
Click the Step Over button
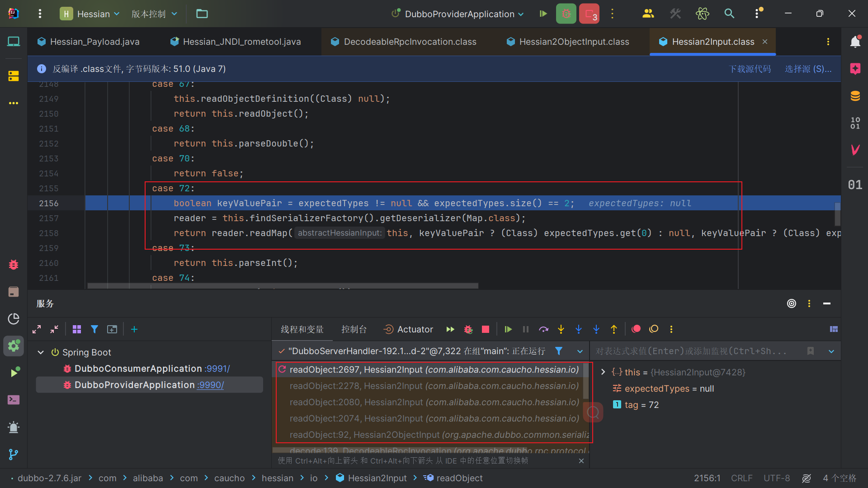coord(543,329)
